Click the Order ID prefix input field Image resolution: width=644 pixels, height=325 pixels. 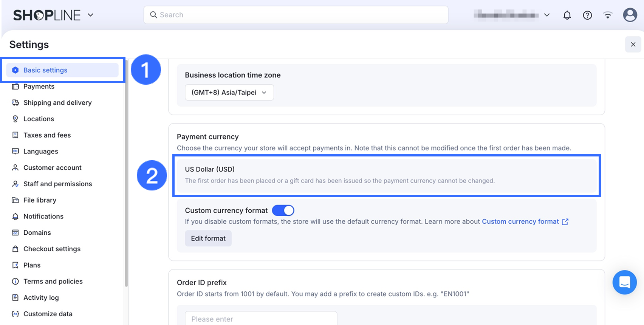coord(261,319)
